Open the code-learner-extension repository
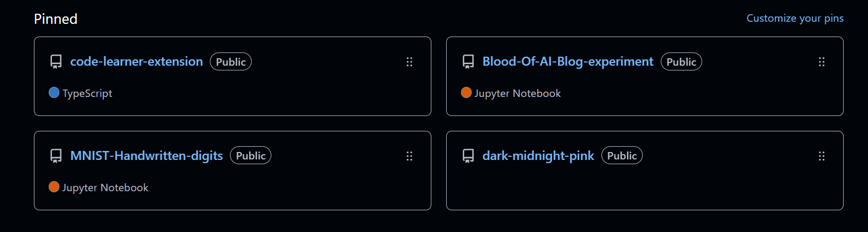The image size is (868, 232). (137, 61)
